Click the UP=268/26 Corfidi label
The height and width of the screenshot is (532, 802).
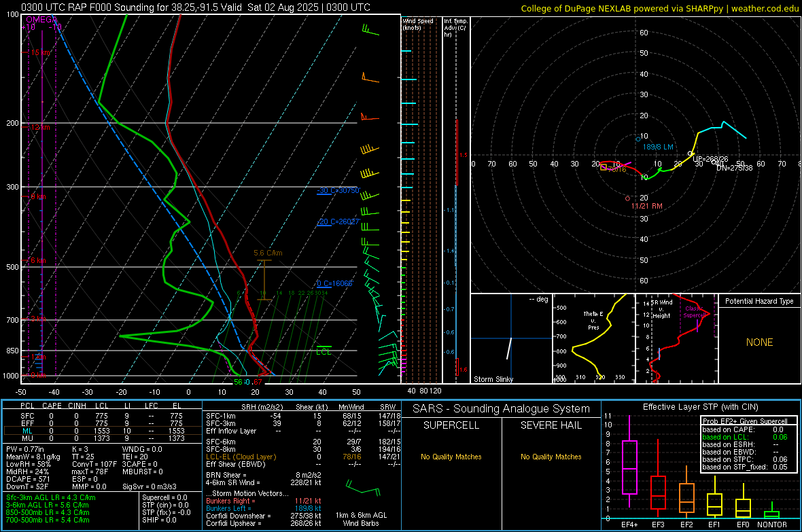(710, 159)
